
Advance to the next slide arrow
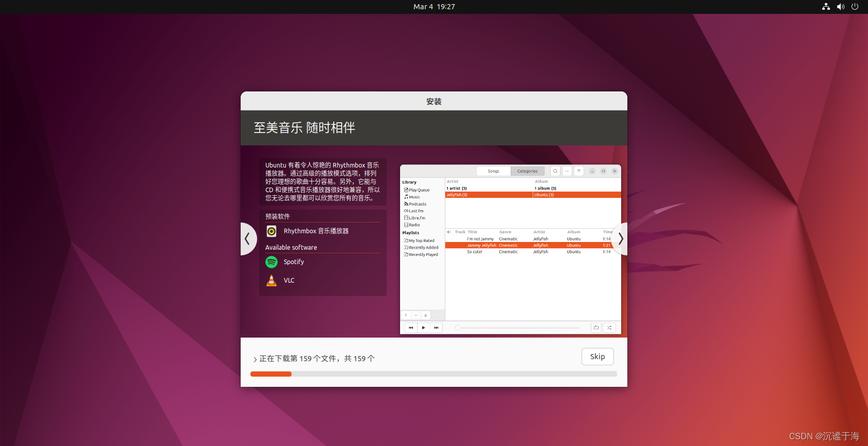[620, 239]
